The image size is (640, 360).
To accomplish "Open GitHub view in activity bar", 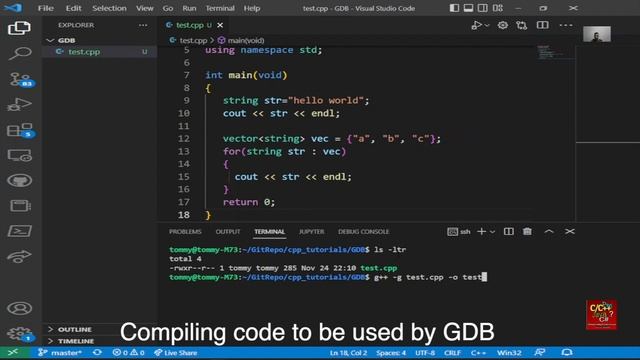I will 19,180.
